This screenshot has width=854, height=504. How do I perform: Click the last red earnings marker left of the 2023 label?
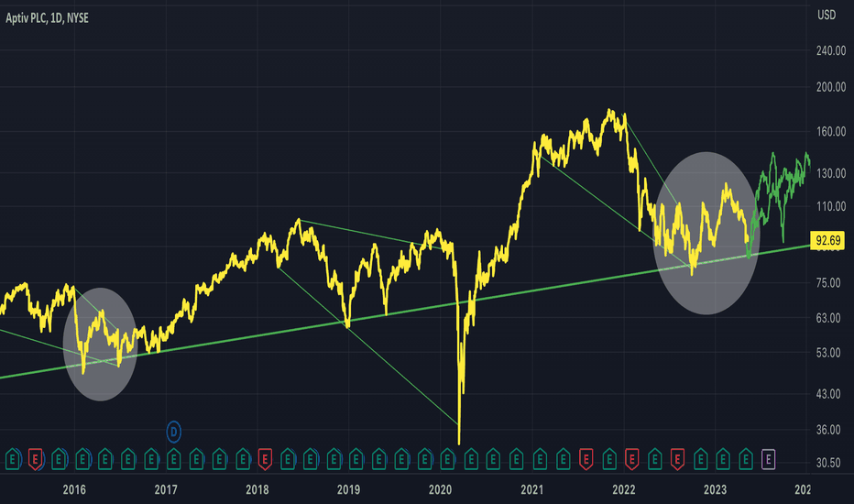point(677,459)
